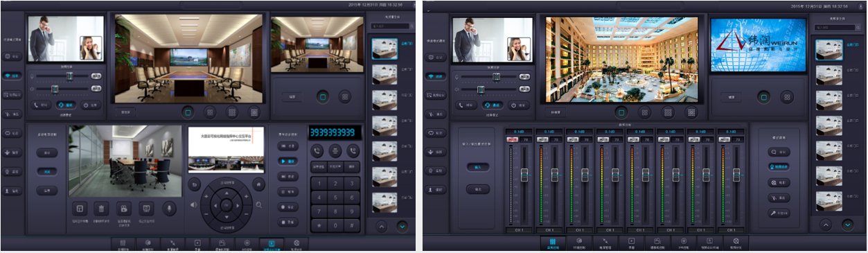Click the home icon beside the direction pad
Image resolution: width=868 pixels, height=253 pixels.
coord(258,184)
